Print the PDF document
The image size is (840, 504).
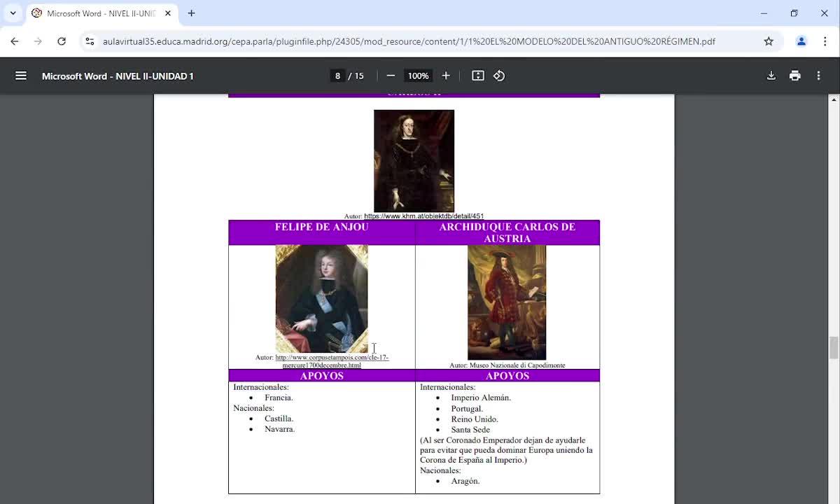(795, 76)
